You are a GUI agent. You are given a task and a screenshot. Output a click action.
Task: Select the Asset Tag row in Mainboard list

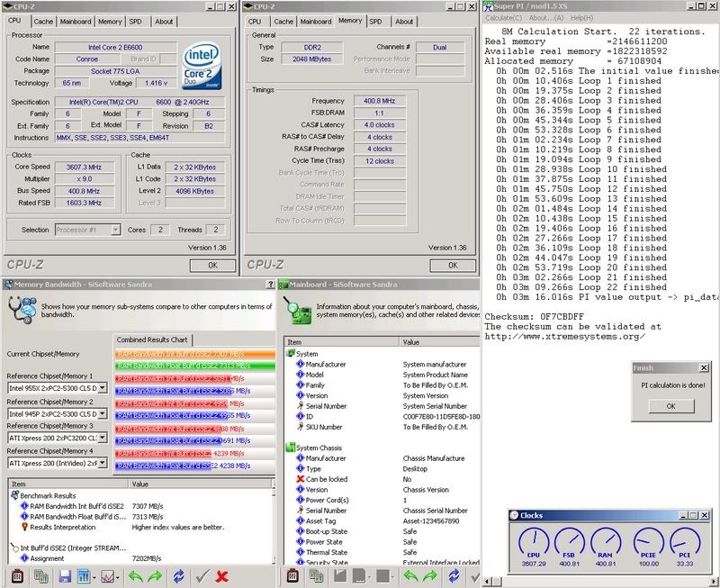point(382,521)
